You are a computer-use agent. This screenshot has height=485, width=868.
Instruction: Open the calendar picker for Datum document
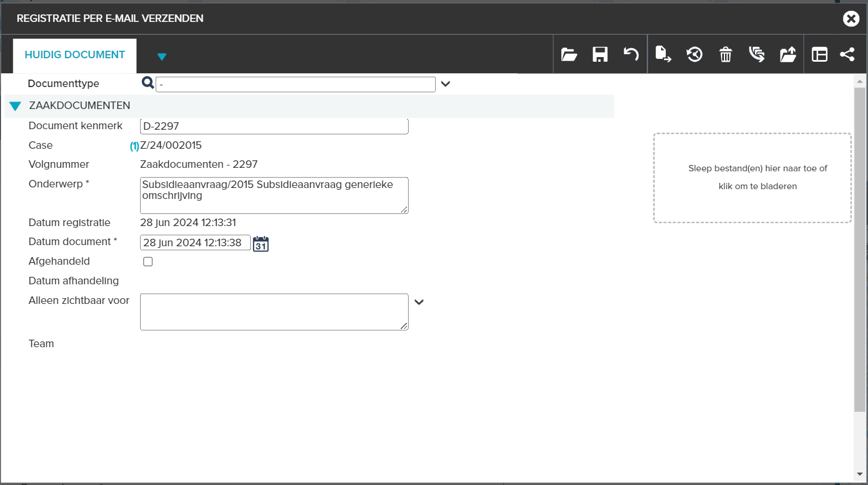[261, 243]
